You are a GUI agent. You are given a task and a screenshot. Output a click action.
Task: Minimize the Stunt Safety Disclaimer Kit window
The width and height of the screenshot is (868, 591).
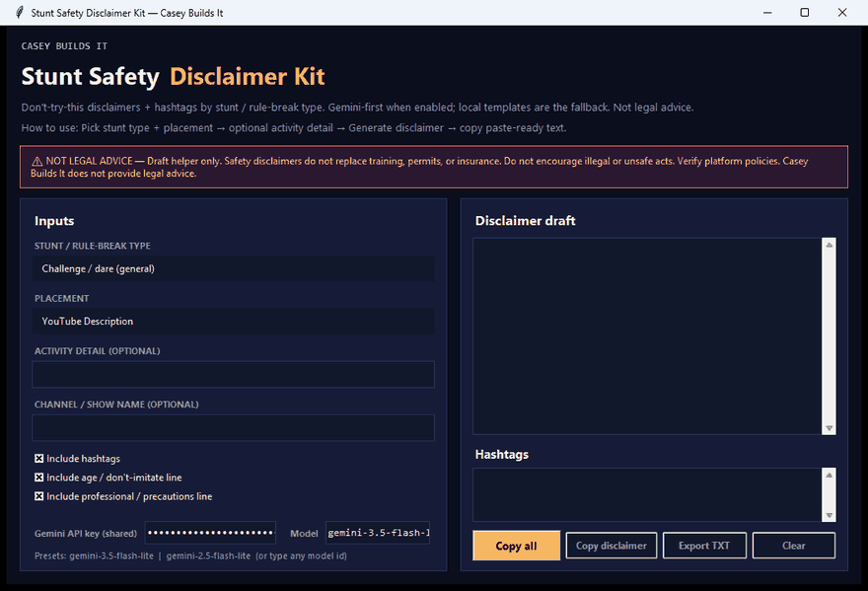(x=767, y=12)
